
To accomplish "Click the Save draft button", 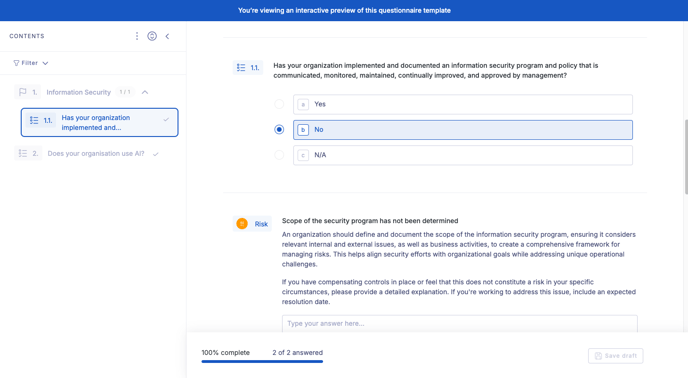I will pos(616,356).
